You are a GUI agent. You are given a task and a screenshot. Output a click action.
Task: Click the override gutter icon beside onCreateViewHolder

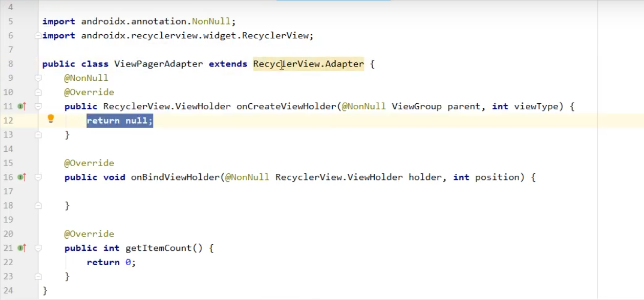tap(21, 106)
